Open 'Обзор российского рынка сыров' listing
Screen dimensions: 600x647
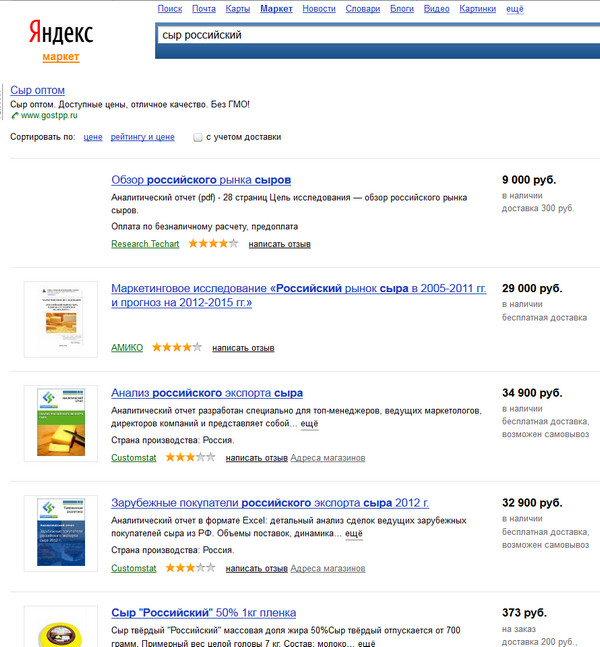(201, 180)
